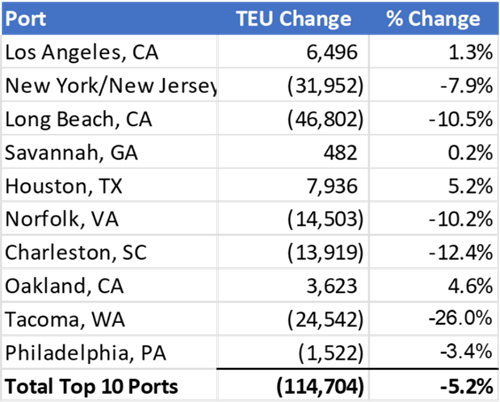Select the % Change column header
The height and width of the screenshot is (402, 500).
[x=433, y=19]
